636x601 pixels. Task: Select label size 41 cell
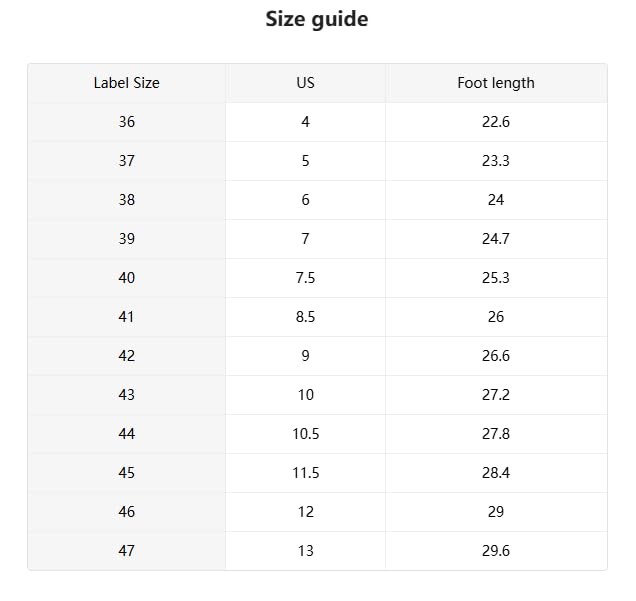pos(127,317)
